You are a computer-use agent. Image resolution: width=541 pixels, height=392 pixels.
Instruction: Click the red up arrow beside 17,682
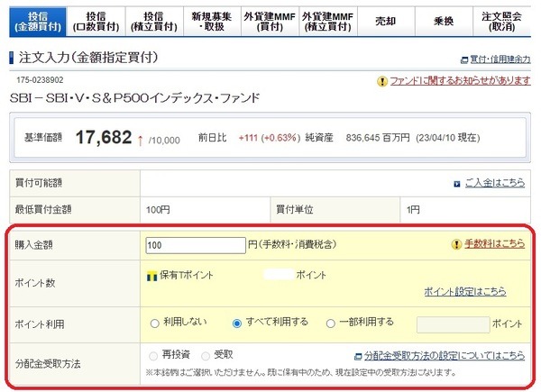140,141
